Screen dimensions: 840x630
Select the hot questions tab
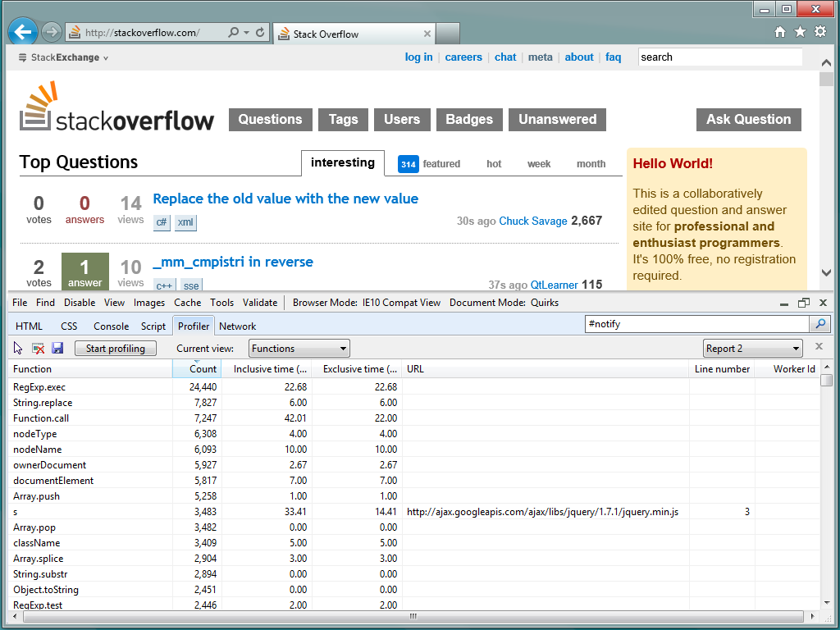pos(494,164)
